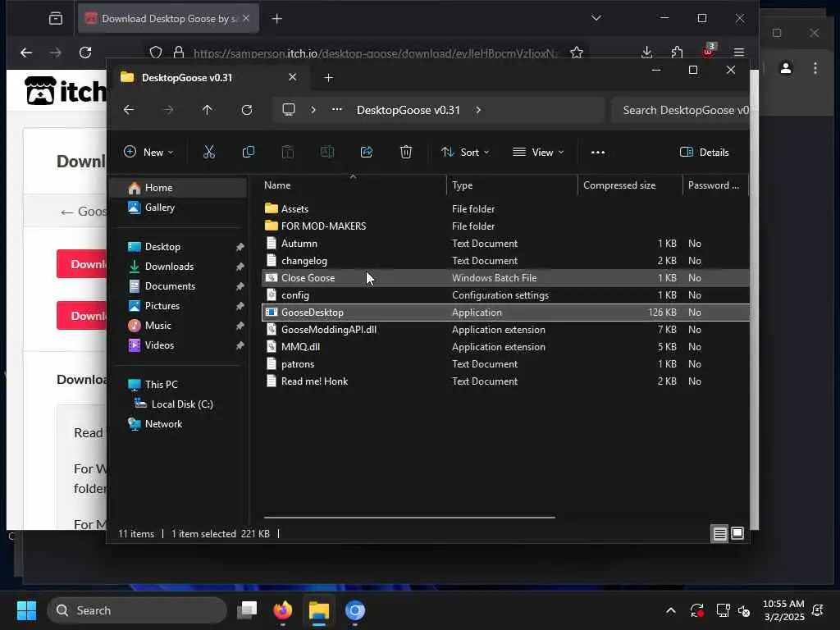Close the DesktopGoose v0.31 Explorer tab
This screenshot has height=630, width=840.
293,77
